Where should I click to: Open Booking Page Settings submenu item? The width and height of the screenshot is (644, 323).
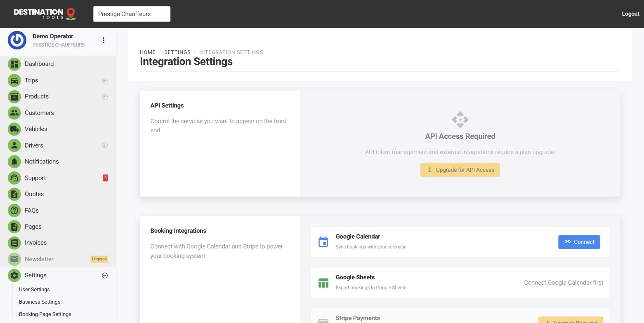tap(45, 314)
